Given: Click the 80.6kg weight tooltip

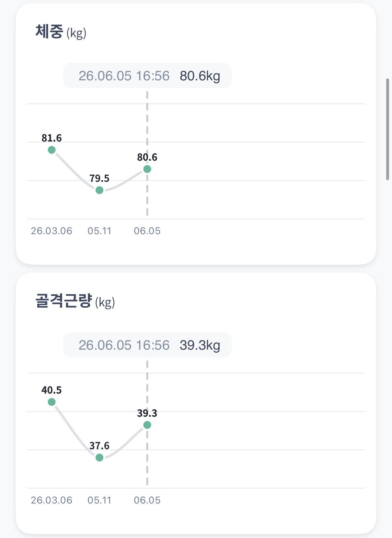Looking at the screenshot, I should click(147, 75).
